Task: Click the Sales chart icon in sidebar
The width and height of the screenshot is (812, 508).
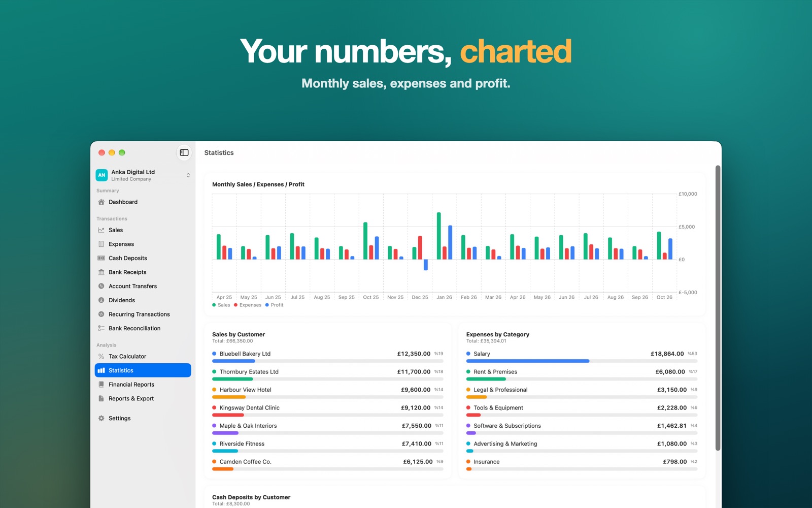Action: pyautogui.click(x=101, y=230)
